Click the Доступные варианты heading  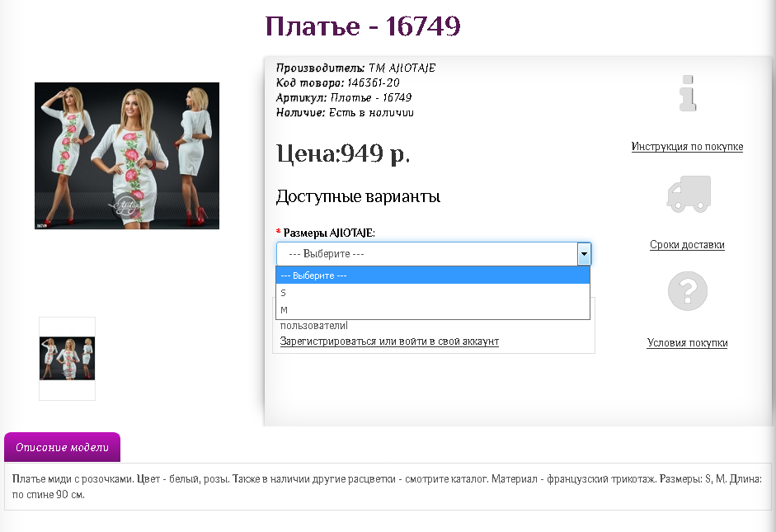(358, 197)
